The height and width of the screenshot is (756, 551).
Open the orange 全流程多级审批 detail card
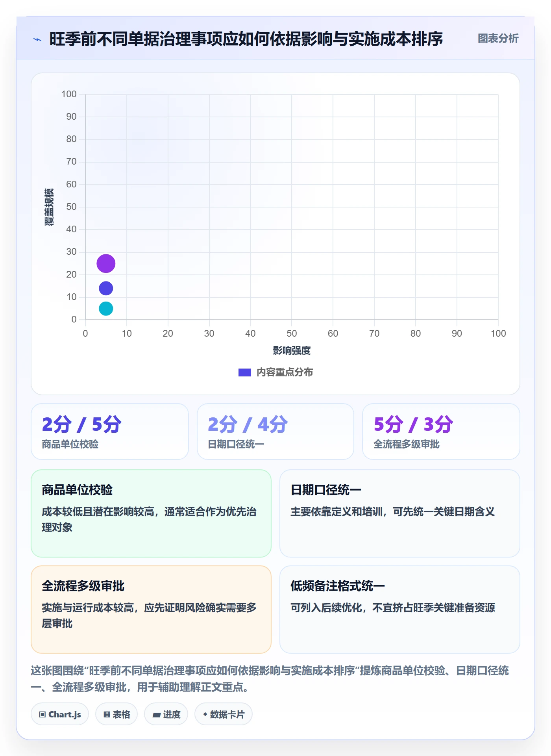click(151, 610)
